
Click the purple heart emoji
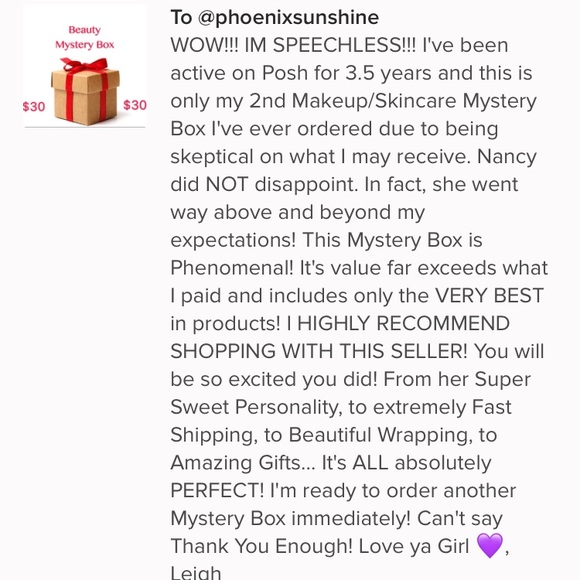(x=490, y=545)
